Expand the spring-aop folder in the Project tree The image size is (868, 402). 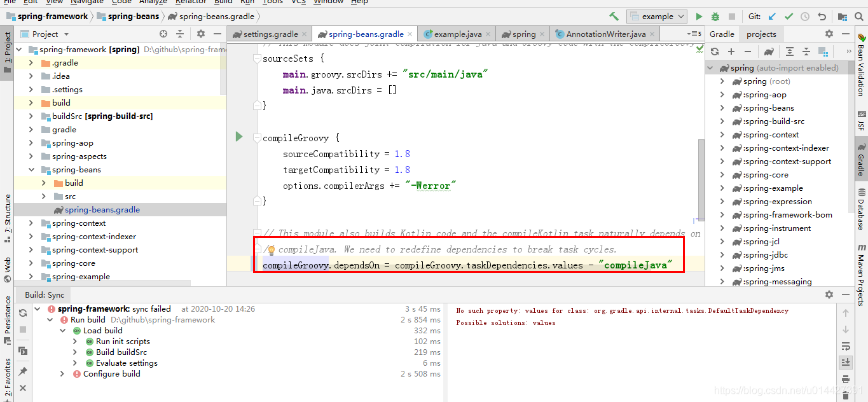tap(31, 143)
